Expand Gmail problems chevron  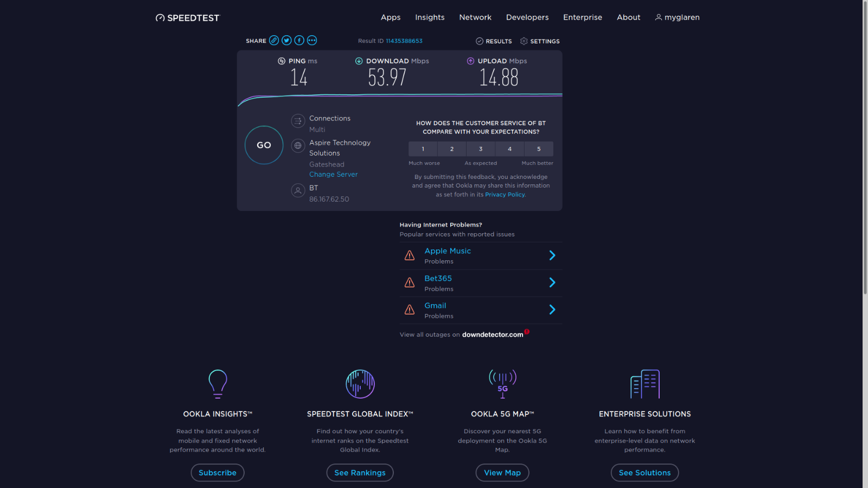(552, 310)
